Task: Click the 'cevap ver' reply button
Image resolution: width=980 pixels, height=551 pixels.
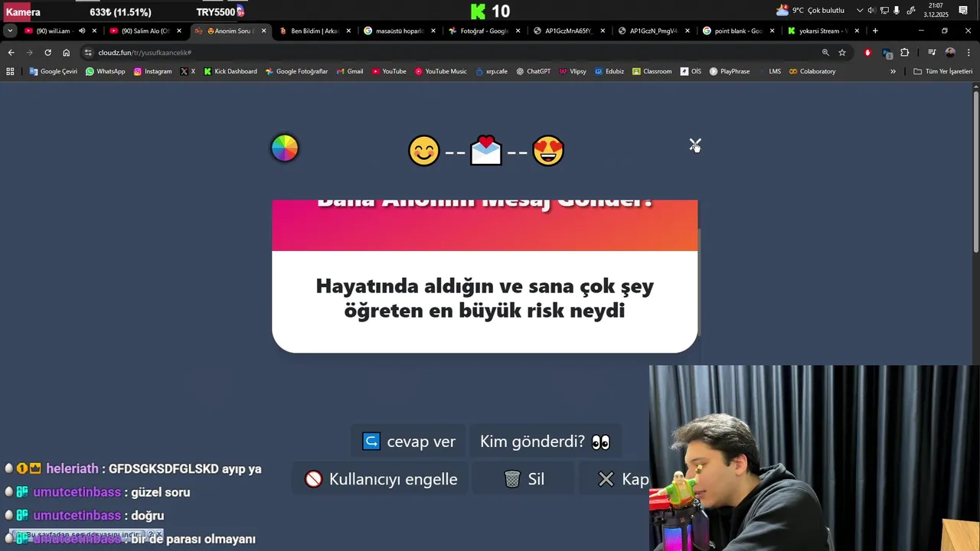Action: (409, 442)
